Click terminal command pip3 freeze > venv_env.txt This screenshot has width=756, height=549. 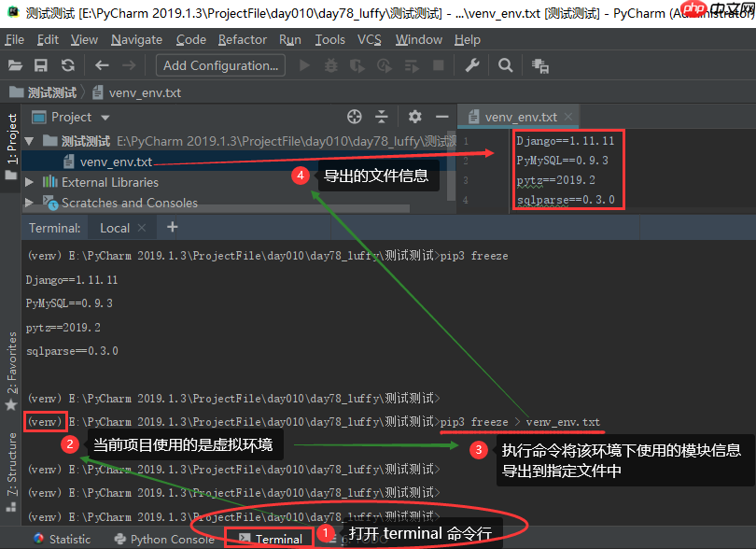520,422
